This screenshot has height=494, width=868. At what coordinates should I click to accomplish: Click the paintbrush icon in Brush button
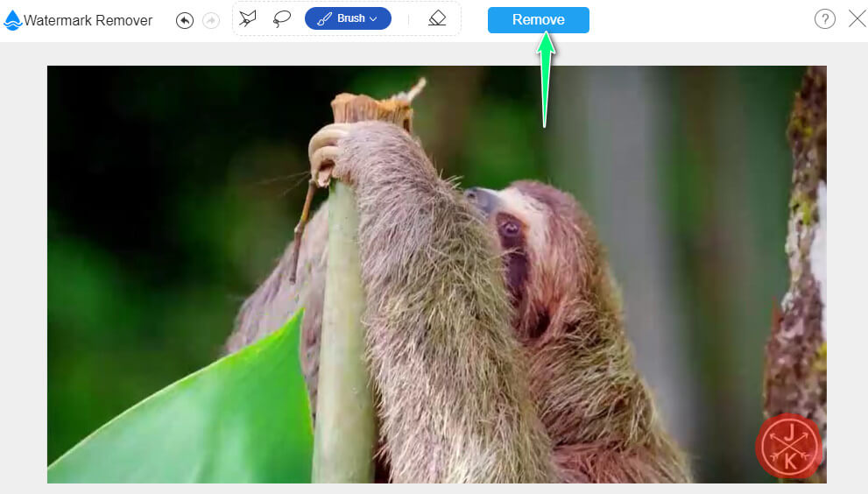click(324, 19)
